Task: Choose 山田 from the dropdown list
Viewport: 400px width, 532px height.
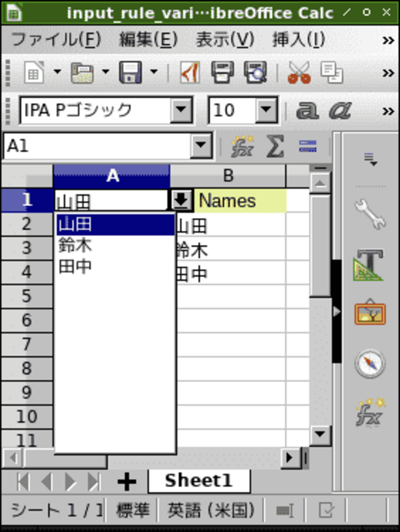Action: click(x=115, y=224)
